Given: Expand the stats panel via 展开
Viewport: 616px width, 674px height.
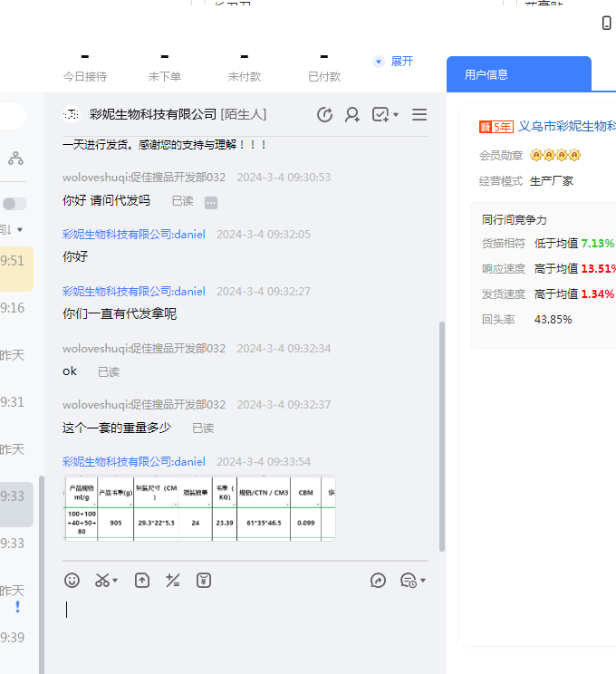Looking at the screenshot, I should click(x=393, y=61).
